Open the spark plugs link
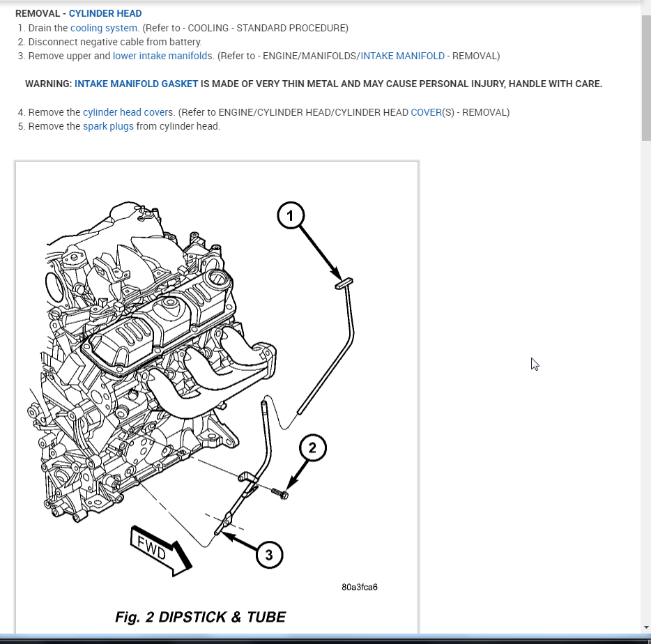Screen dimensions: 651x644 pos(108,126)
